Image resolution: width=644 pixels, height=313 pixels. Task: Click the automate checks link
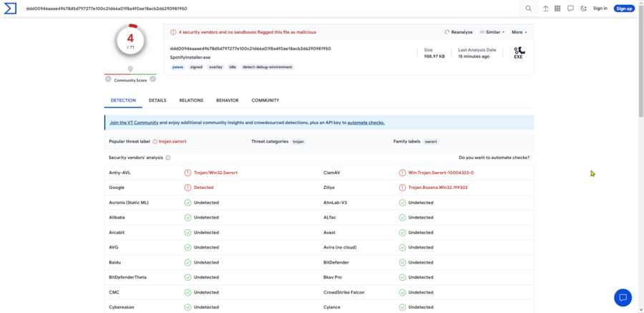366,122
